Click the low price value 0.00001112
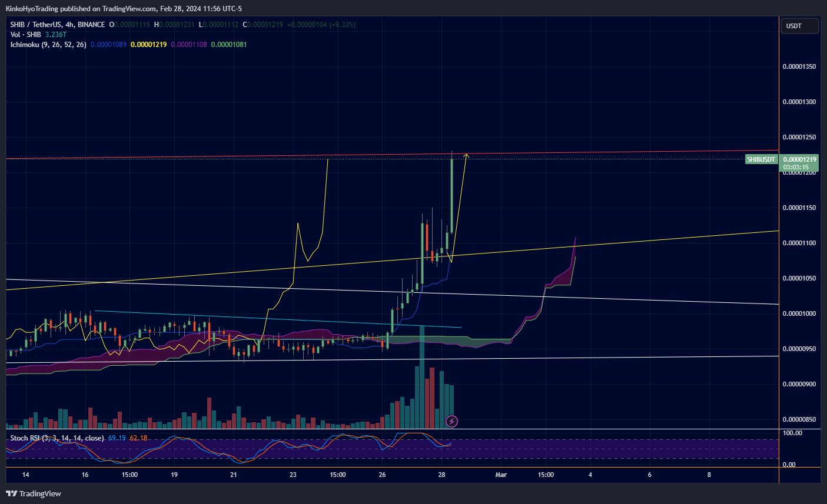 [221, 25]
